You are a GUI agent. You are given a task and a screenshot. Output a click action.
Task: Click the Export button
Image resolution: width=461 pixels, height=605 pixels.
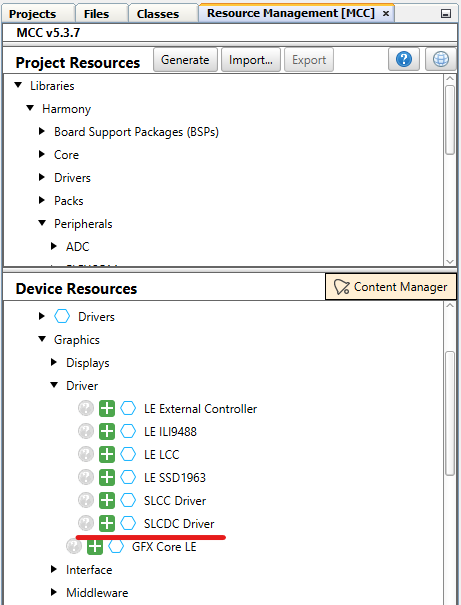pos(309,59)
